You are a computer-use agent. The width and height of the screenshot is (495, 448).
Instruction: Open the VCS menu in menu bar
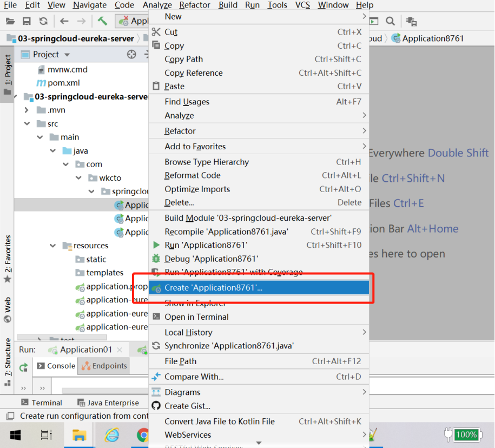(302, 5)
